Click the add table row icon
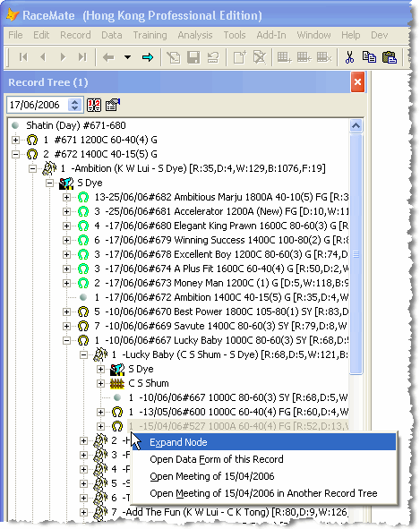420x529 pixels. tap(284, 57)
